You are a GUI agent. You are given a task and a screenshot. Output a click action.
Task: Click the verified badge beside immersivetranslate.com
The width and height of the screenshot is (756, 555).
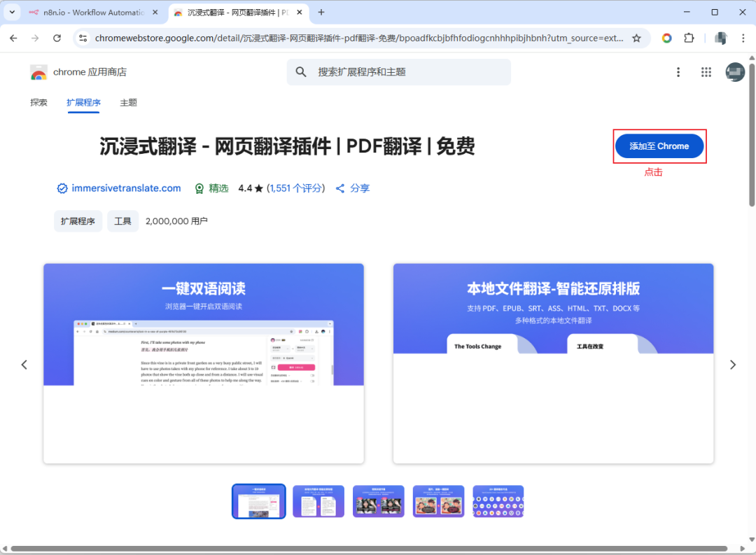62,188
